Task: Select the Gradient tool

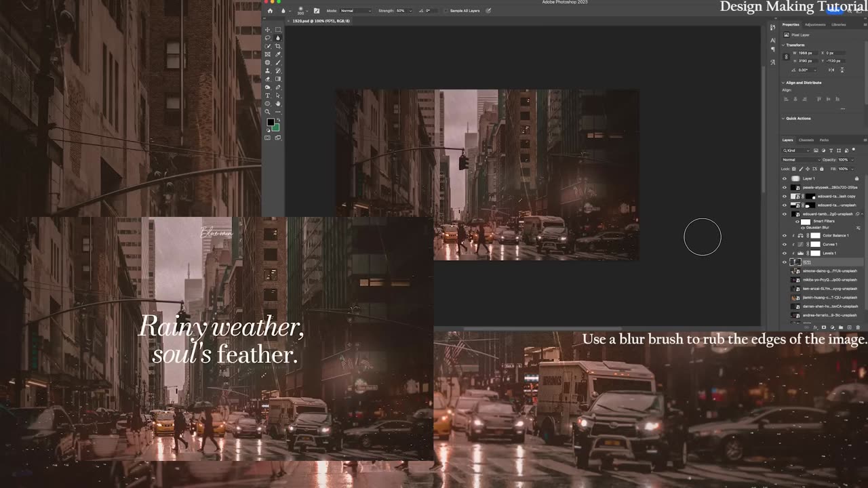Action: point(278,79)
